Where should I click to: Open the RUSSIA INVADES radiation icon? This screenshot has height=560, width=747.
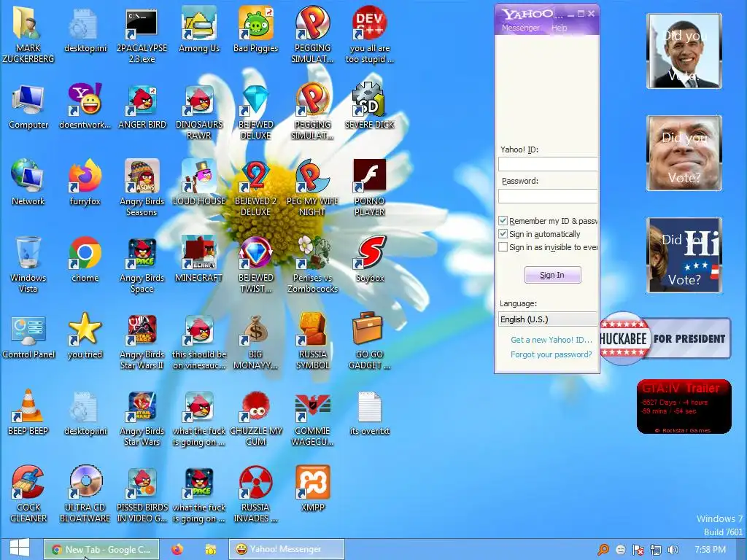point(255,482)
